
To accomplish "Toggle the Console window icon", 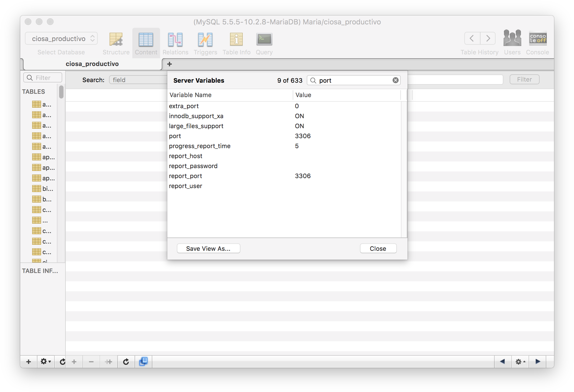I will click(537, 38).
